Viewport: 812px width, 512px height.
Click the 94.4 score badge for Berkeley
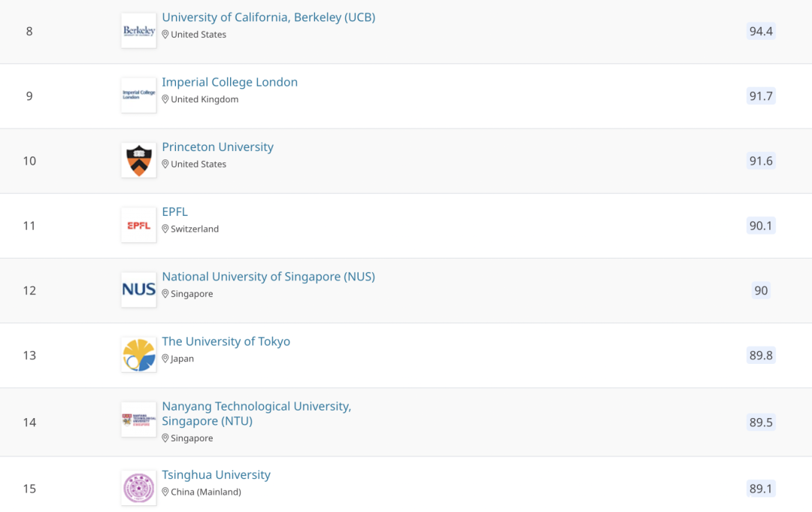tap(761, 32)
